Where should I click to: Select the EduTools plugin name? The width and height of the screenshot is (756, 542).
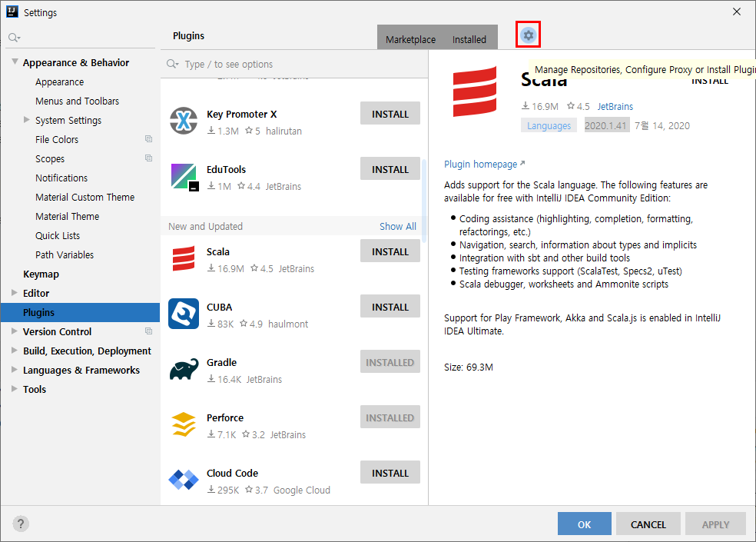click(x=226, y=169)
